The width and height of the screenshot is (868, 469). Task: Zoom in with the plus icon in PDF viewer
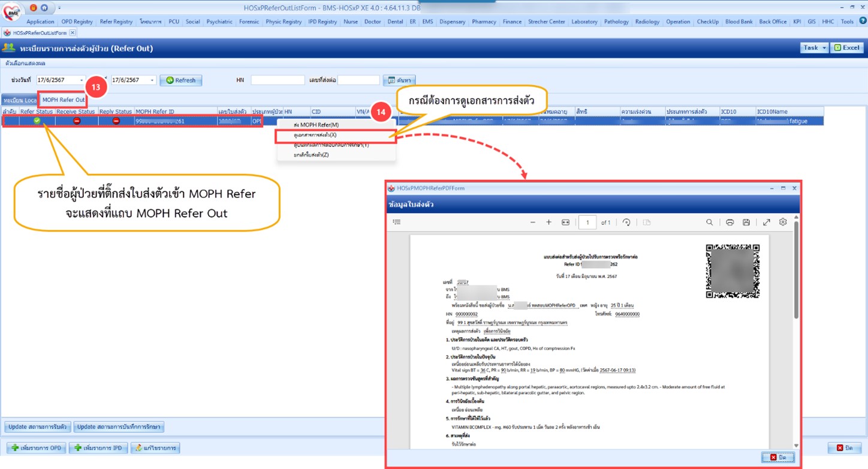pos(548,223)
